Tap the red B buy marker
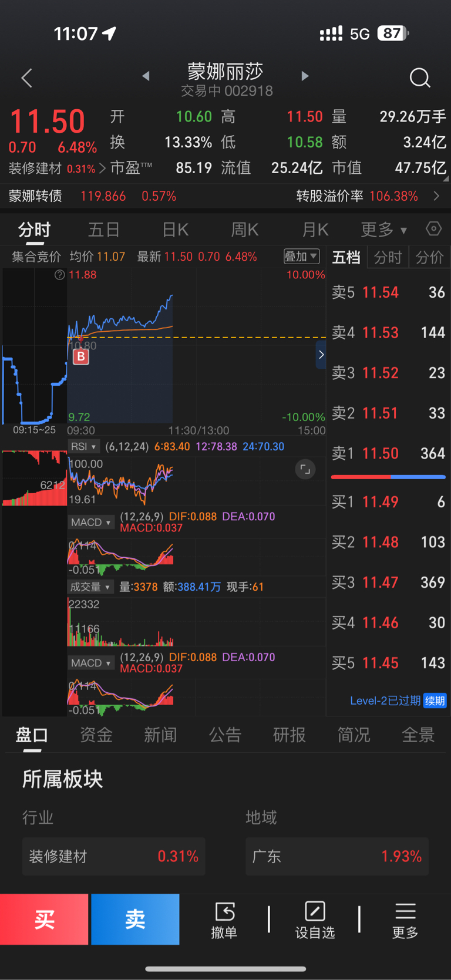This screenshot has height=980, width=451. click(x=81, y=356)
